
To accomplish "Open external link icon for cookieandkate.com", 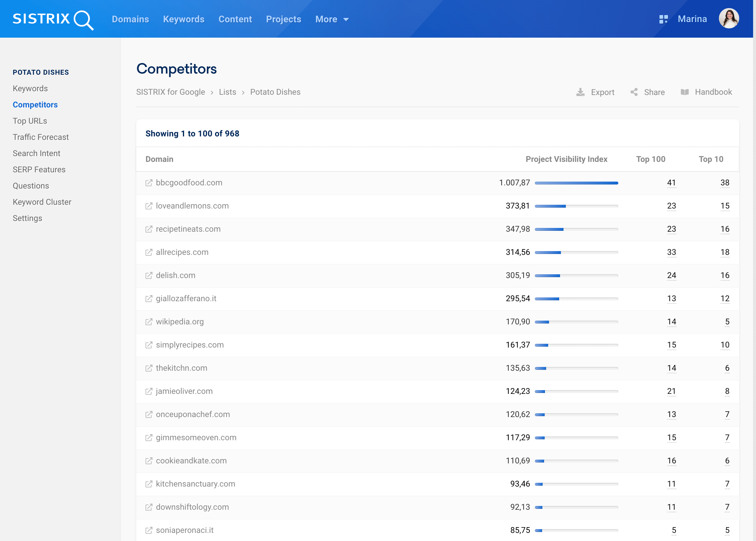I will (x=149, y=461).
